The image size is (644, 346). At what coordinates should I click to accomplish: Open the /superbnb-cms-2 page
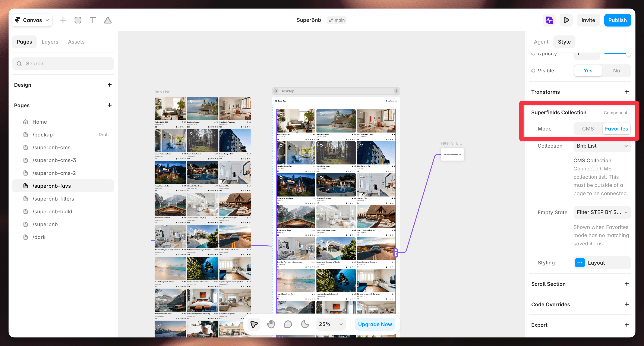click(63, 173)
